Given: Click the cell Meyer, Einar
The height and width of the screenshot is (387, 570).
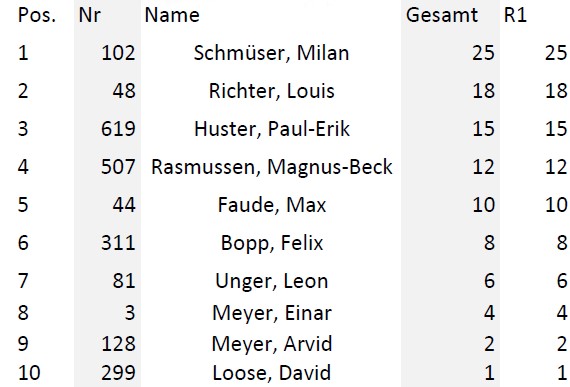Looking at the screenshot, I should point(272,313).
